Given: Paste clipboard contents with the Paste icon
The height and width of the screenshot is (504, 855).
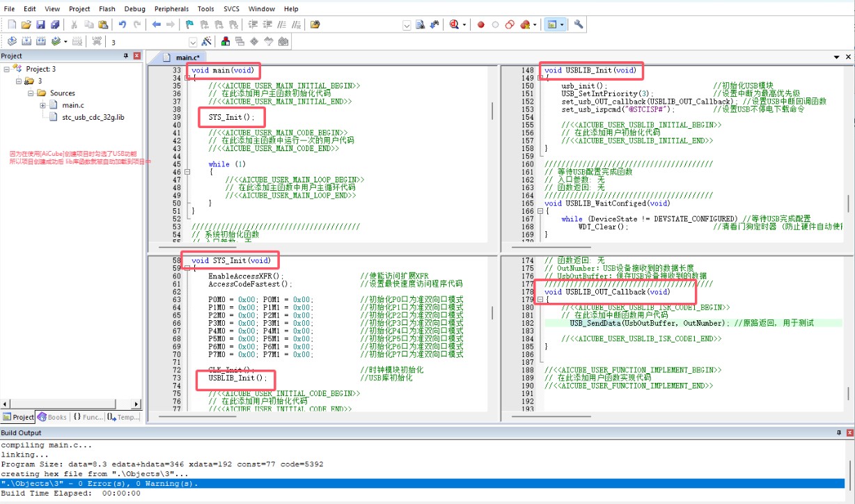Looking at the screenshot, I should (102, 24).
